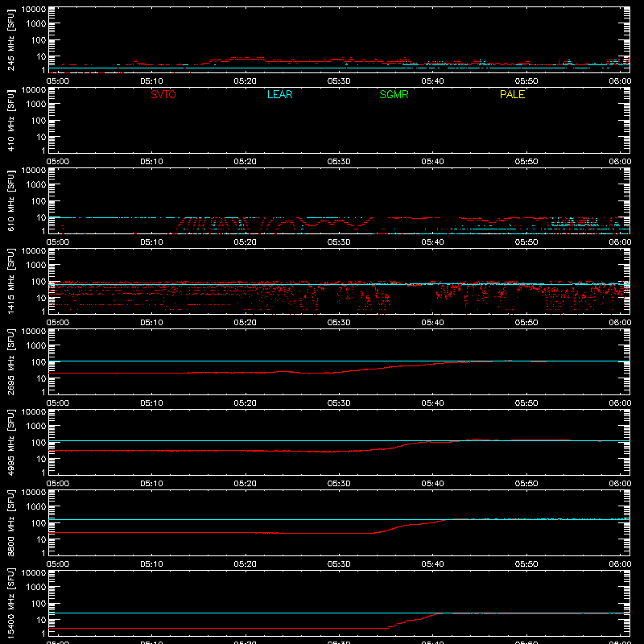Click the 410 MHz [SFU] axis label
Screen dimensions: 644x644
click(10, 121)
